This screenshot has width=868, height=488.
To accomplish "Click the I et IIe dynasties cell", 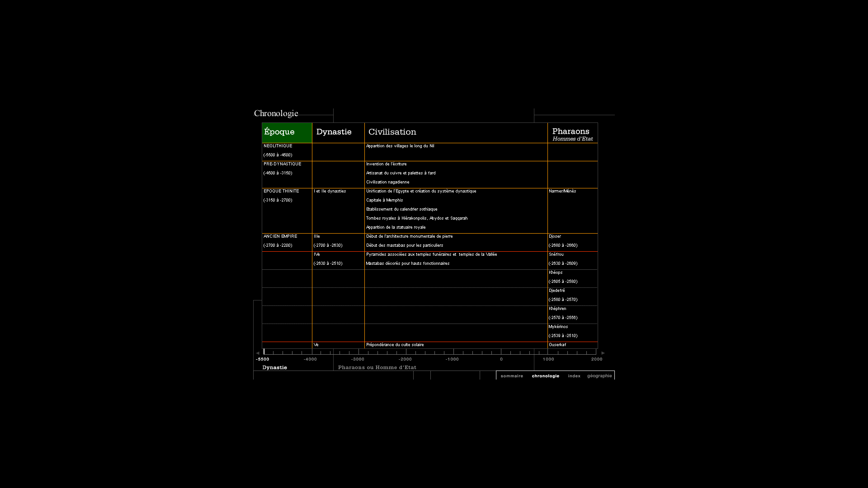I will pyautogui.click(x=338, y=211).
